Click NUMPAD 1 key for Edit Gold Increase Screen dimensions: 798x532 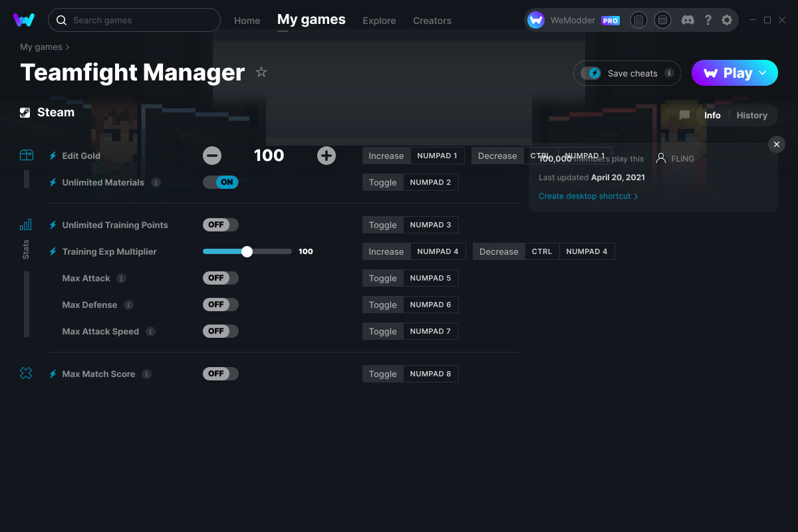point(437,156)
